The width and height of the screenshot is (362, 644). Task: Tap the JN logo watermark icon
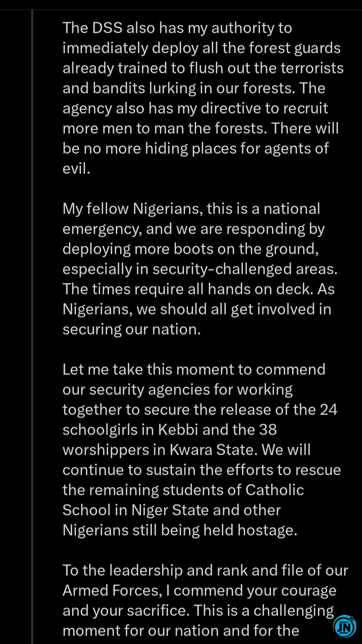[x=344, y=626]
